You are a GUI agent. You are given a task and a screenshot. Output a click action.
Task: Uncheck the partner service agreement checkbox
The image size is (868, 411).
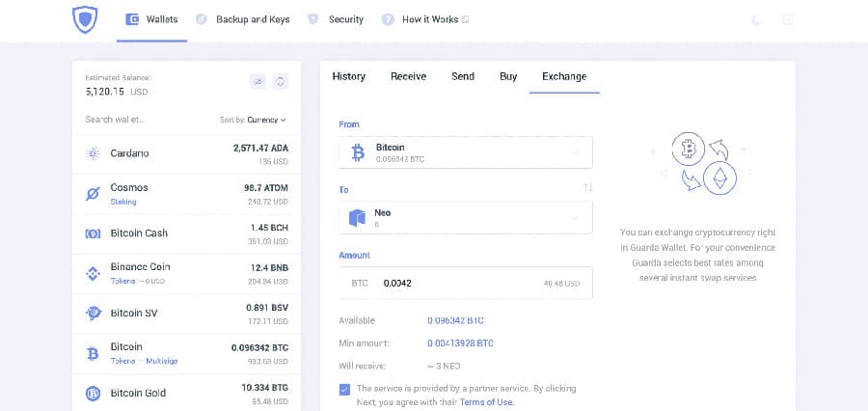(345, 389)
